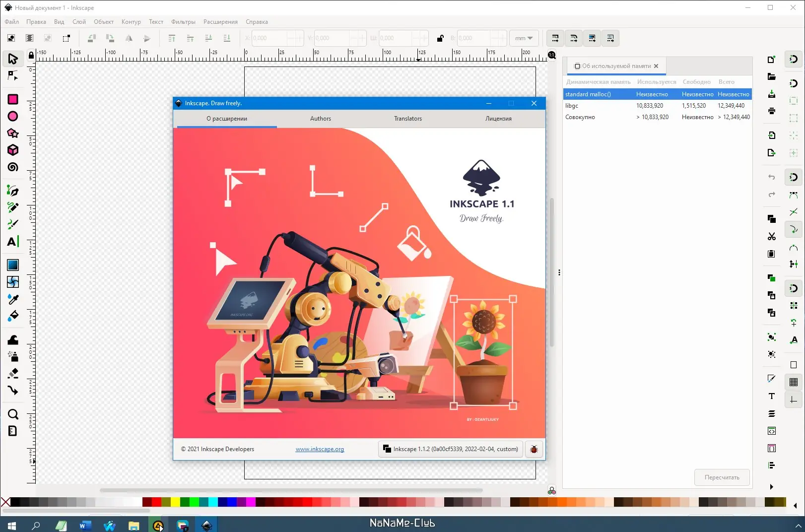
Task: Click the Cut scissors icon
Action: [x=771, y=236]
